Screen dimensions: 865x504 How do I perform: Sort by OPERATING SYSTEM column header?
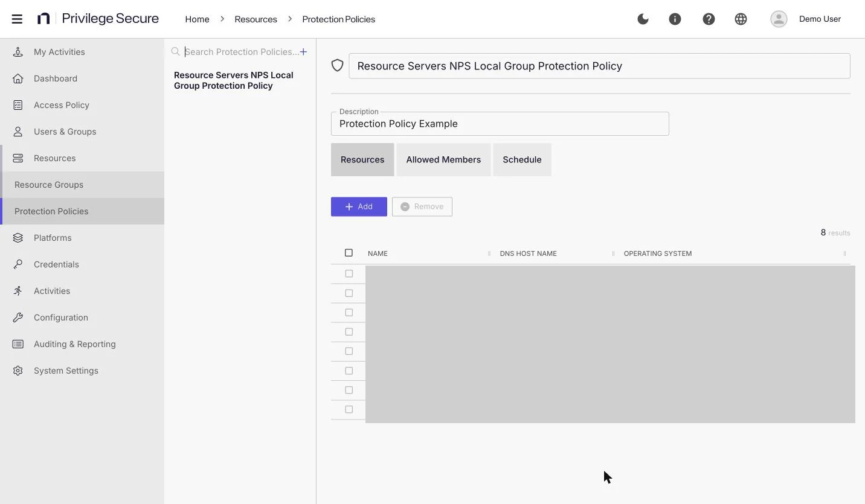tap(658, 254)
